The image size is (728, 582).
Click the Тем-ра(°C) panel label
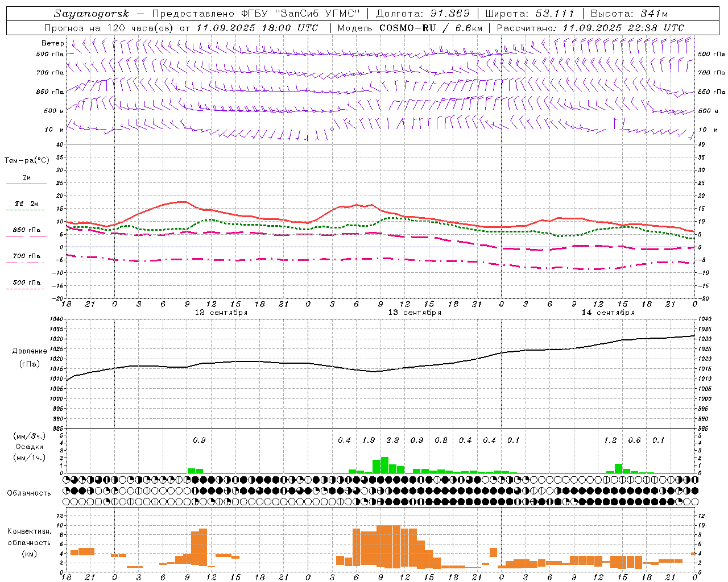click(27, 161)
